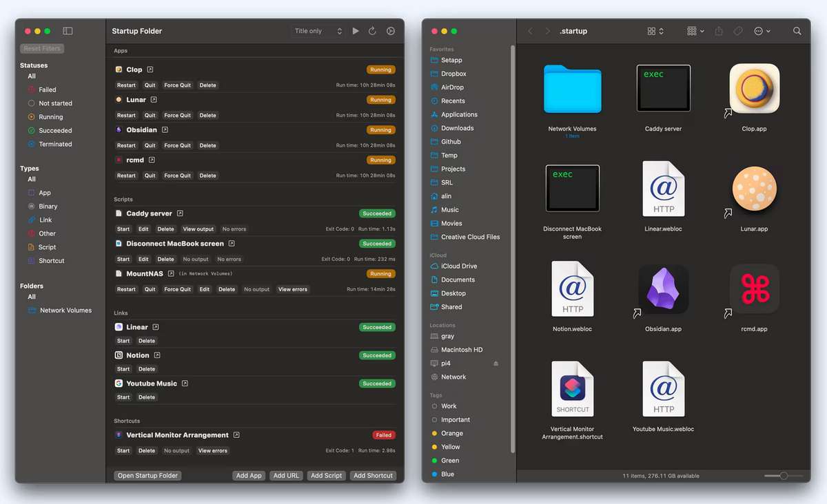
Task: Open the reveal arrow icon next to Obsidian
Action: click(165, 129)
